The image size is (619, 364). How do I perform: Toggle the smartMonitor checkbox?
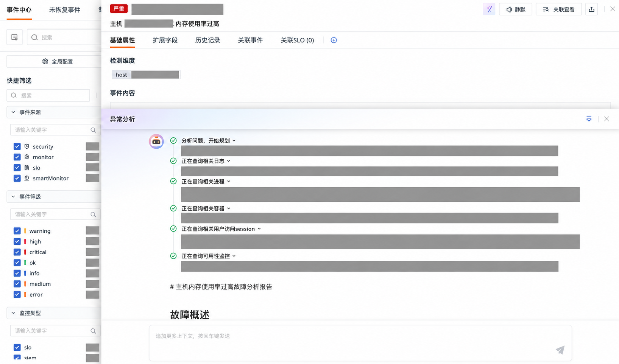pos(17,178)
